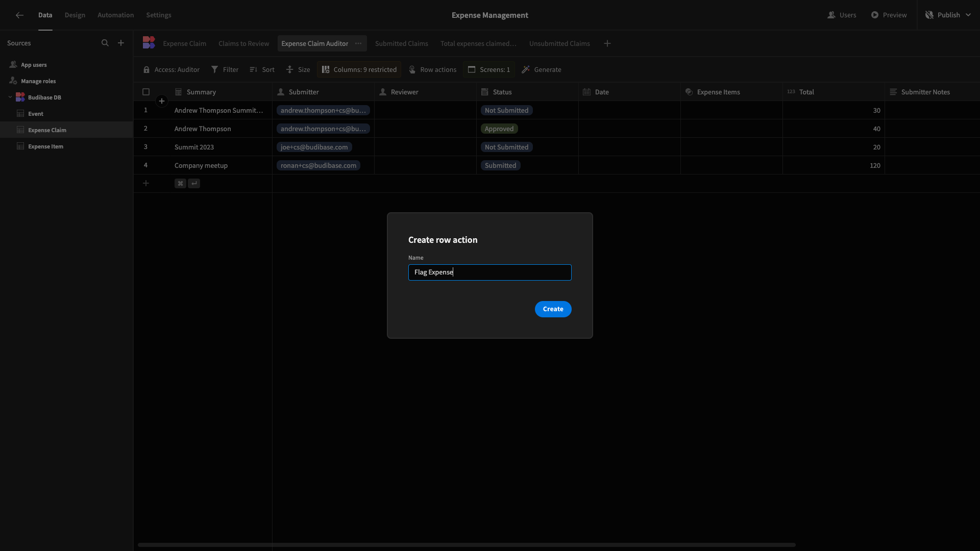Click Submitter Notes column header
The width and height of the screenshot is (980, 551).
click(x=932, y=92)
